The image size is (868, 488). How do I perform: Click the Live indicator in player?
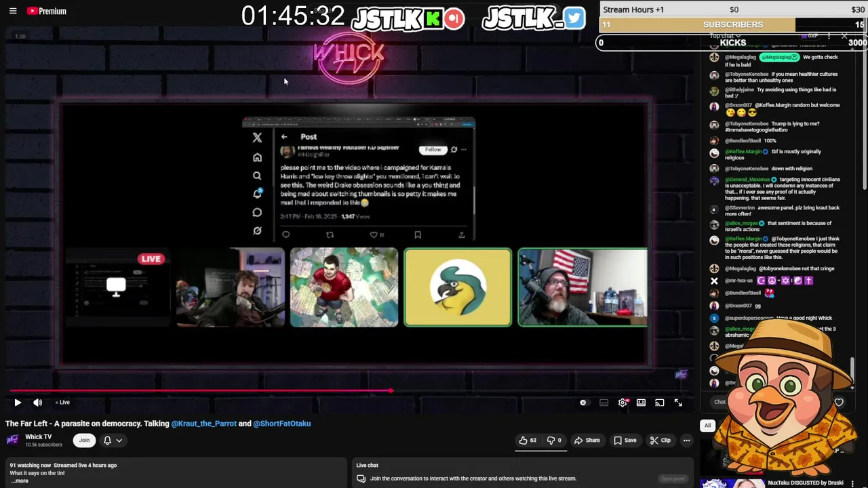click(62, 403)
